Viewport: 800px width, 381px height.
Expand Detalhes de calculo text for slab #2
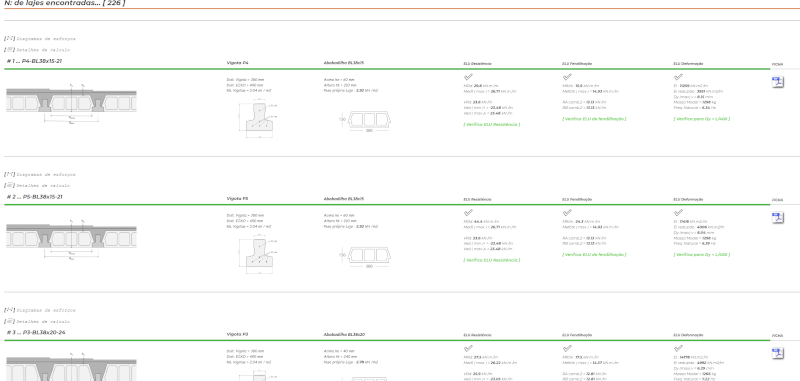pyautogui.click(x=43, y=186)
